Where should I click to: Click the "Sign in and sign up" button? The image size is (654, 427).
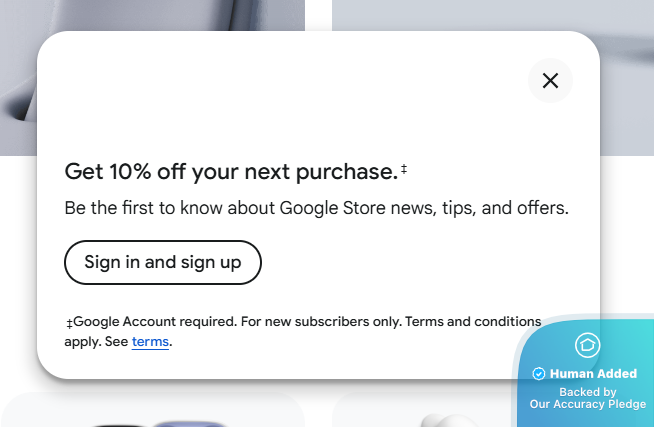click(x=163, y=263)
